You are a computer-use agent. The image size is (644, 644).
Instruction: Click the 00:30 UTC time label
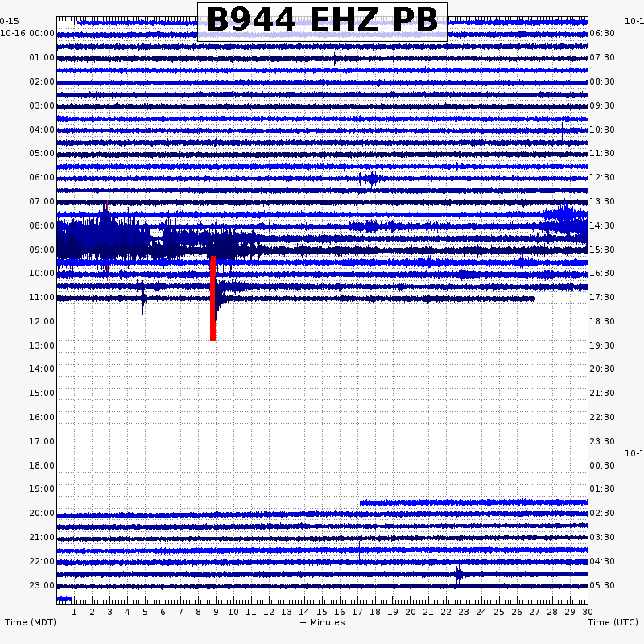tap(602, 465)
